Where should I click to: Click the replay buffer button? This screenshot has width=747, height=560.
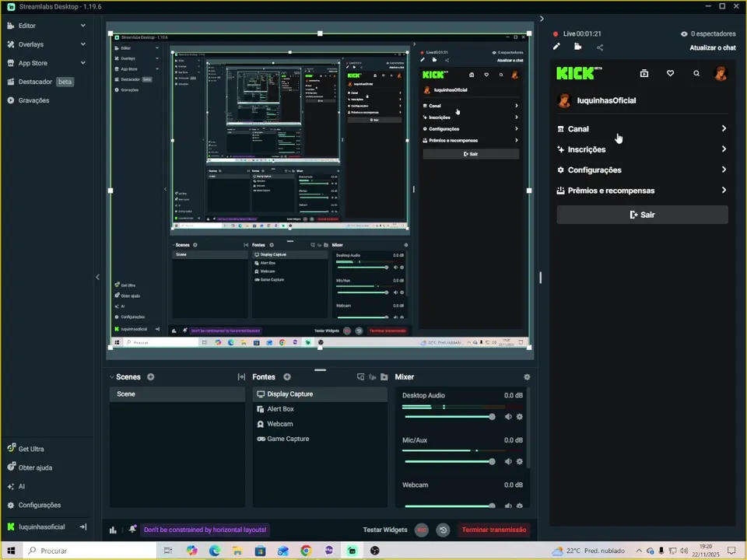tap(443, 530)
